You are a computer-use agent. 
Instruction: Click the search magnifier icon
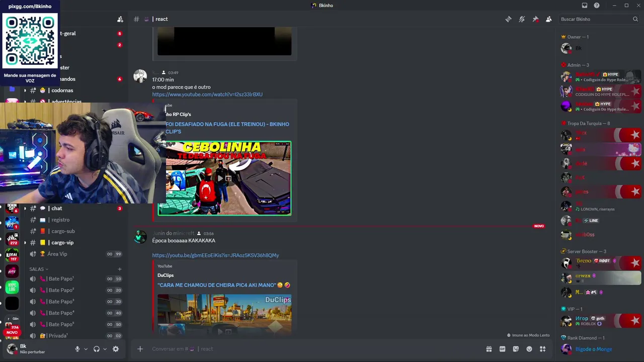click(x=635, y=19)
